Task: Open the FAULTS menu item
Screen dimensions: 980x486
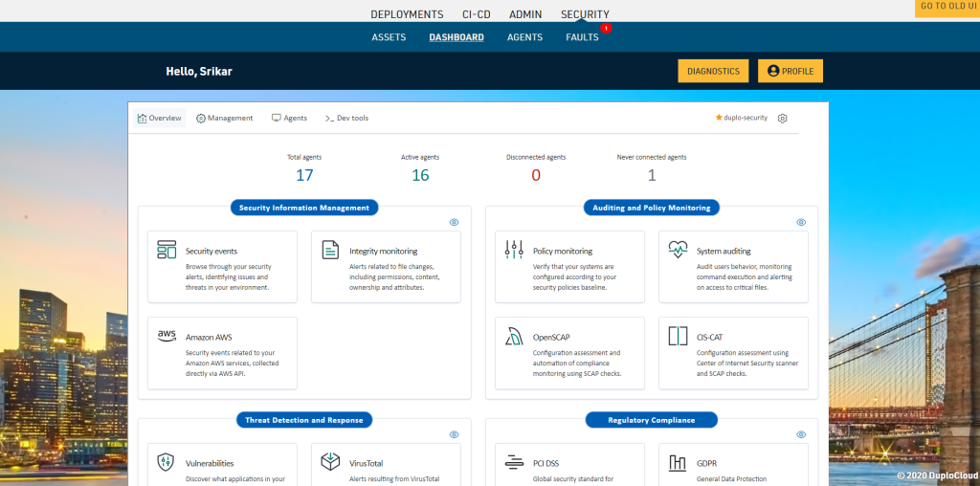Action: [x=582, y=37]
